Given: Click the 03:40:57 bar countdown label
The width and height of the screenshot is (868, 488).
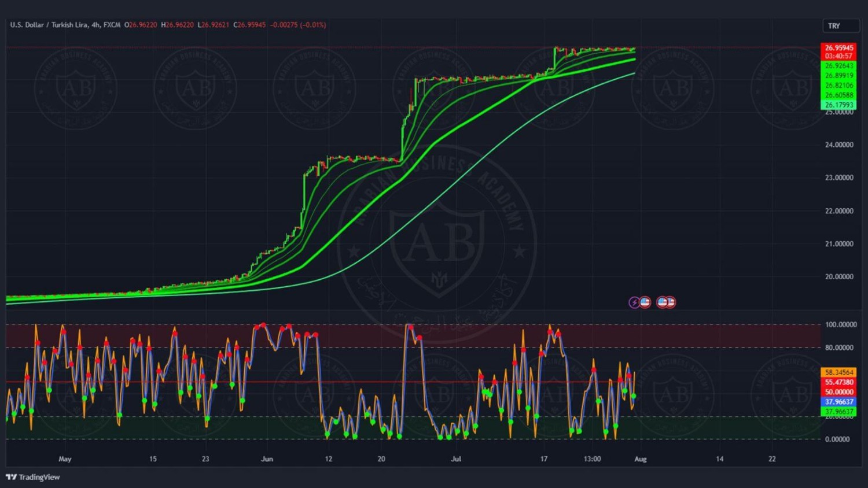Looking at the screenshot, I should (838, 56).
